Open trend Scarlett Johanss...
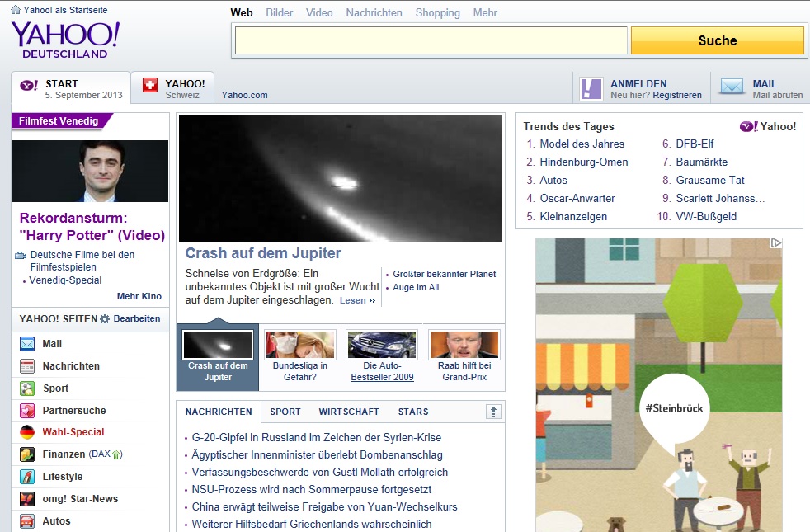The image size is (810, 532). pyautogui.click(x=720, y=198)
